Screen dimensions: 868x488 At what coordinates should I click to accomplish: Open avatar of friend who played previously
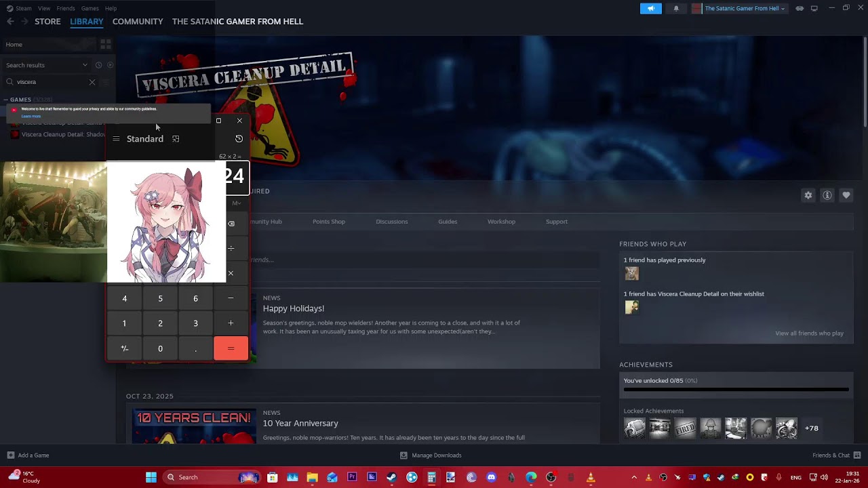pos(632,274)
